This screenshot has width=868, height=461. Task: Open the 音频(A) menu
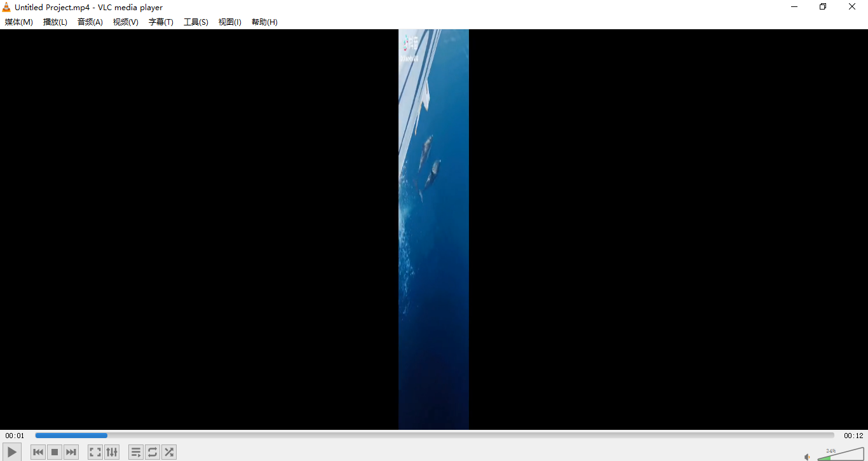(90, 22)
